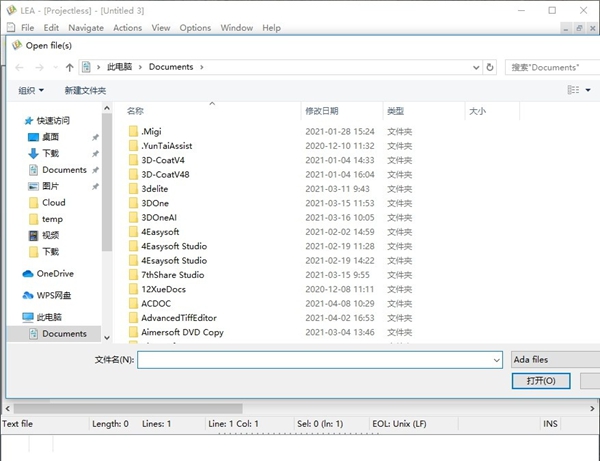Open the Ada files type dropdown
The image size is (600, 461).
(556, 360)
